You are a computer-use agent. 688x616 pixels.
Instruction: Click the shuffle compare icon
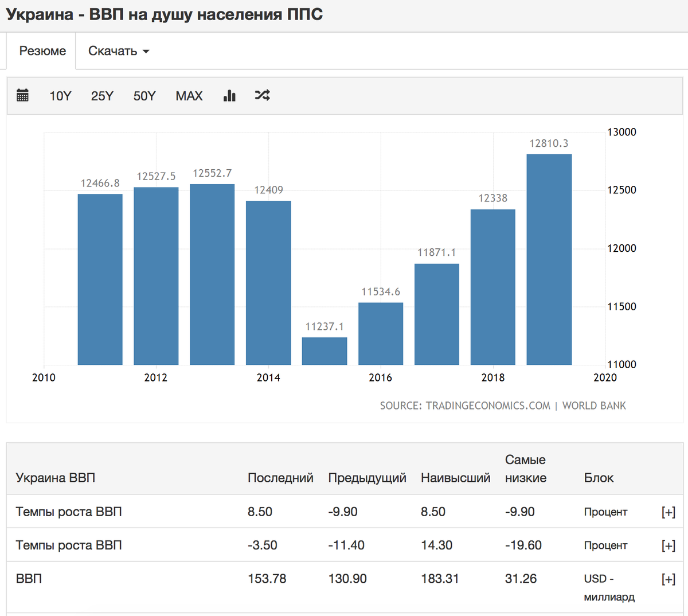pyautogui.click(x=262, y=95)
